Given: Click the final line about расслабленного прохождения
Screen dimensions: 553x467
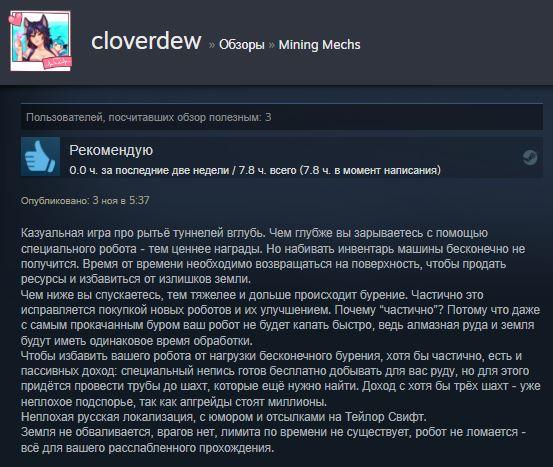Looking at the screenshot, I should 147,448.
